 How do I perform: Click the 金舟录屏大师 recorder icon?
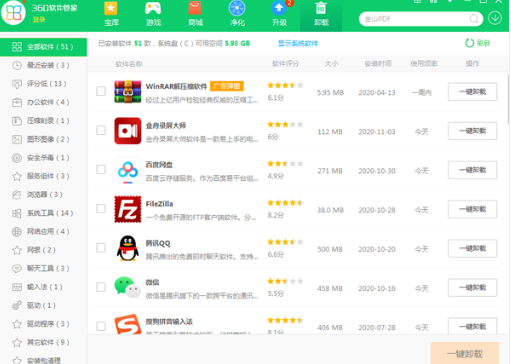coord(128,131)
